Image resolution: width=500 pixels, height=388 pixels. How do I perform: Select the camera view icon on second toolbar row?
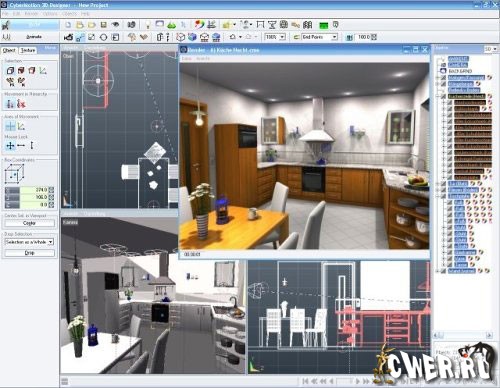pyautogui.click(x=68, y=37)
